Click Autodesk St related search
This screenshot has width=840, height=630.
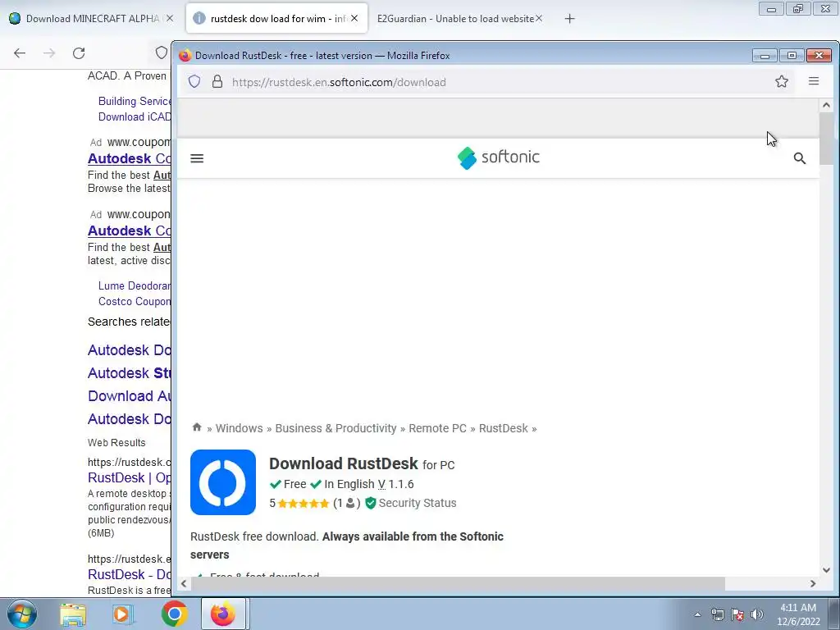129,373
